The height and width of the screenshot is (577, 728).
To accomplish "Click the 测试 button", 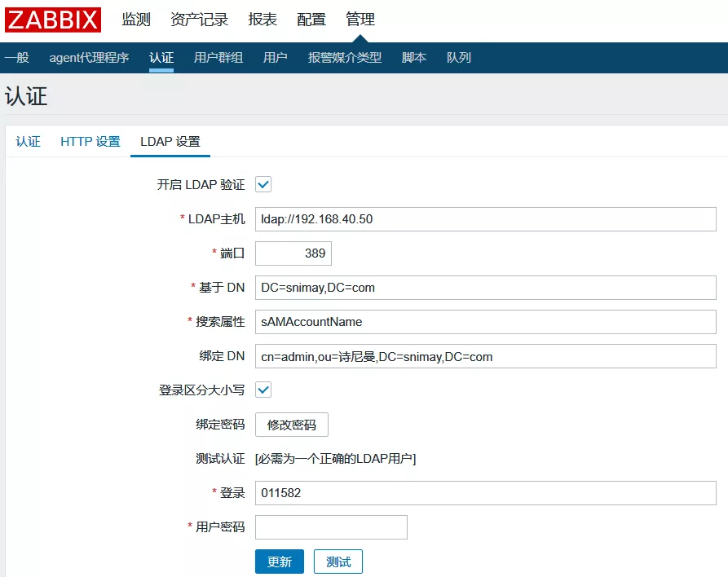I will coord(338,562).
